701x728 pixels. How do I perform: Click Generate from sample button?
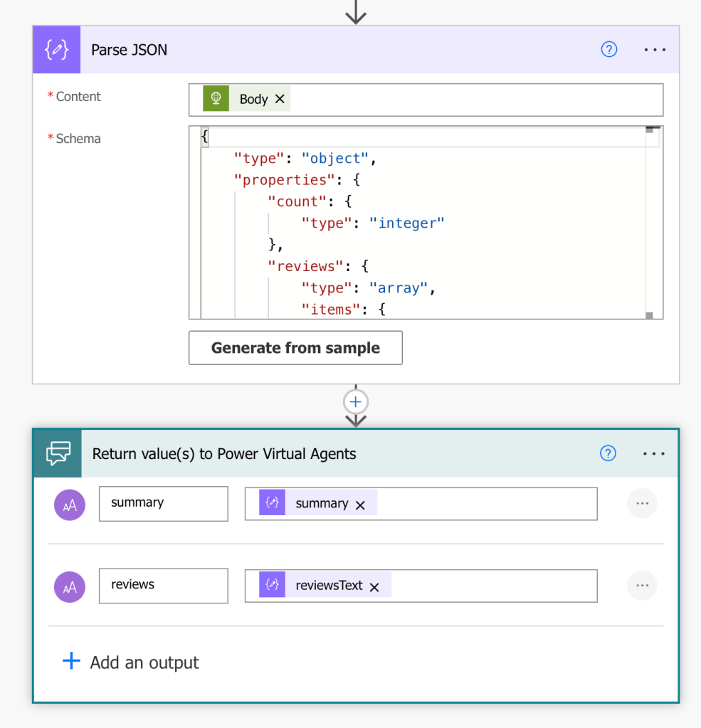[295, 348]
